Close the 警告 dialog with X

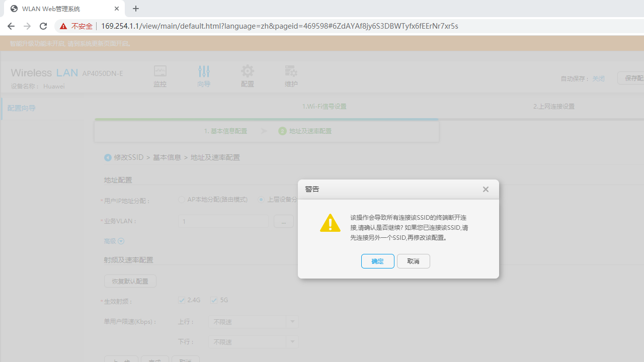point(486,189)
